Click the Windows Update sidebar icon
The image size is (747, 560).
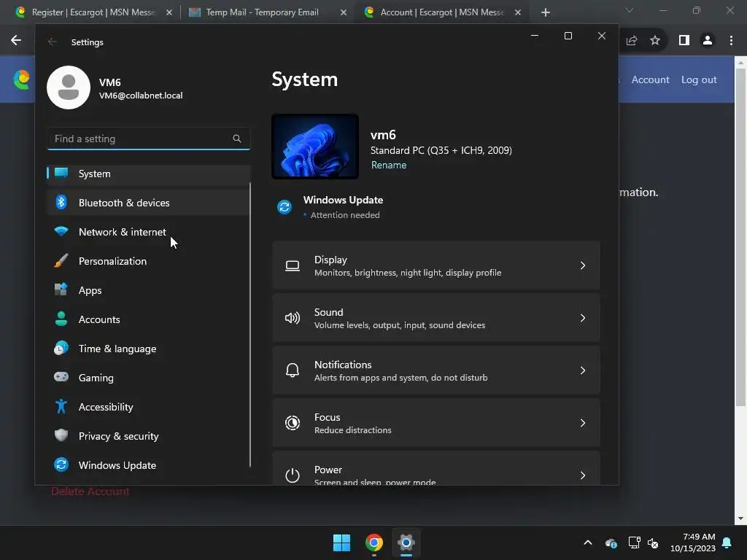click(61, 464)
